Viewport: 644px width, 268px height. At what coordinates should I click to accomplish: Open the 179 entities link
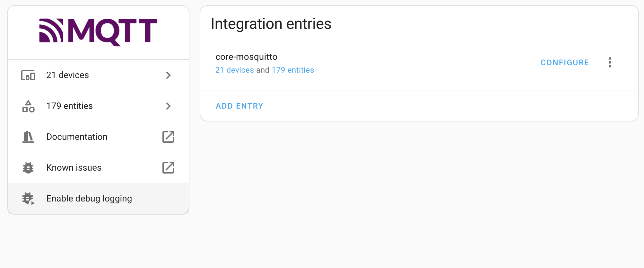click(293, 70)
